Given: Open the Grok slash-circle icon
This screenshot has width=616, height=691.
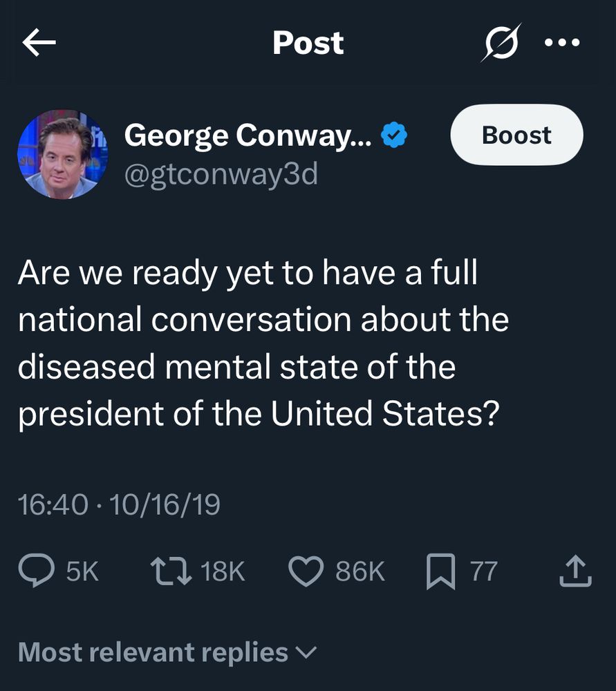Looking at the screenshot, I should tap(501, 42).
